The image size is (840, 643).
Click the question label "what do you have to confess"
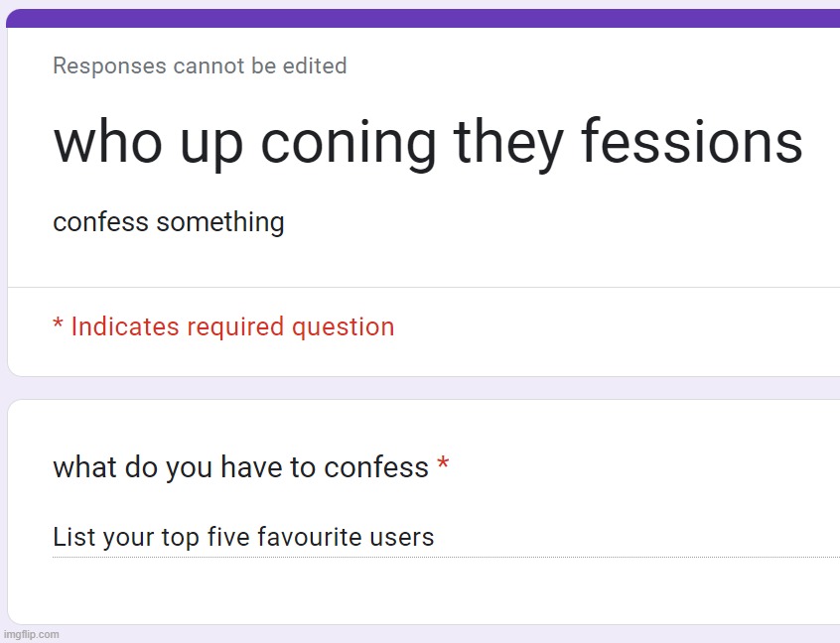coord(240,467)
